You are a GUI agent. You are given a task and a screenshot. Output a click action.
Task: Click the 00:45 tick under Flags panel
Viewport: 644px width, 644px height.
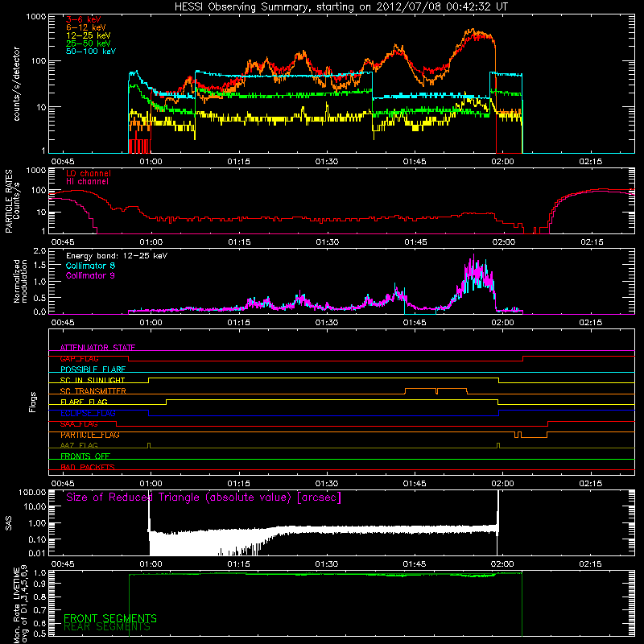pos(63,484)
